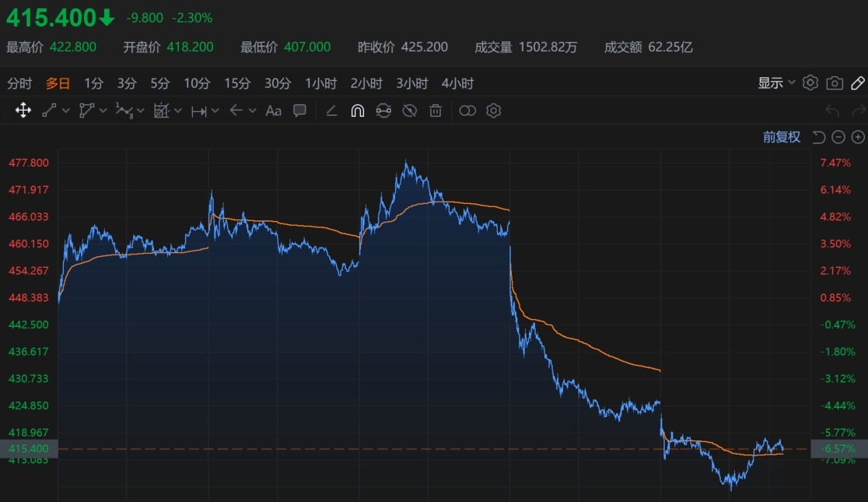Add a comment bubble note
868x502 pixels.
click(x=299, y=111)
